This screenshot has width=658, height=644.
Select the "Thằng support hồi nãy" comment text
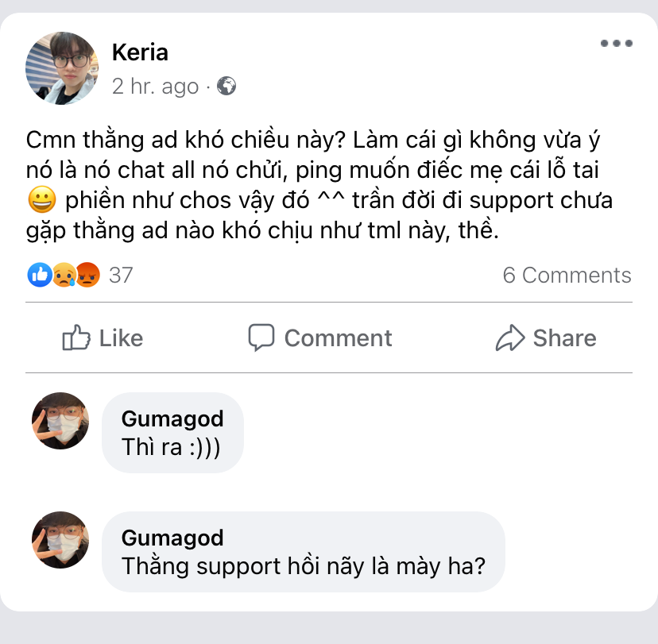[x=303, y=567]
